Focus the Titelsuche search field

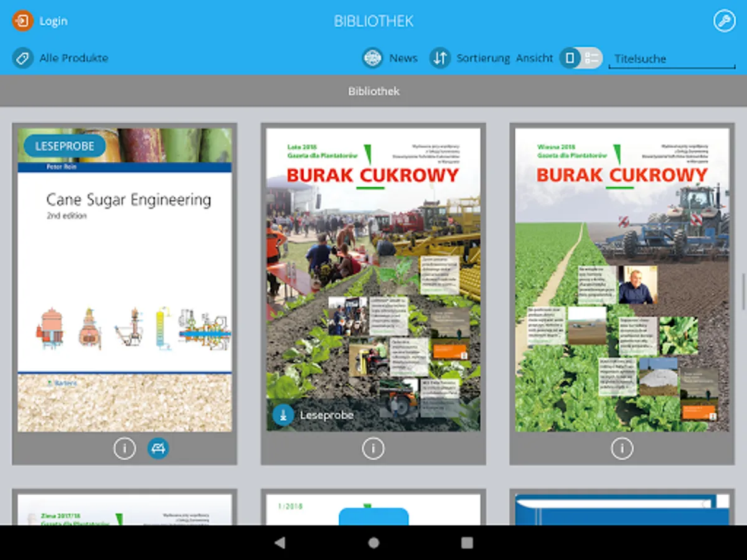[672, 59]
